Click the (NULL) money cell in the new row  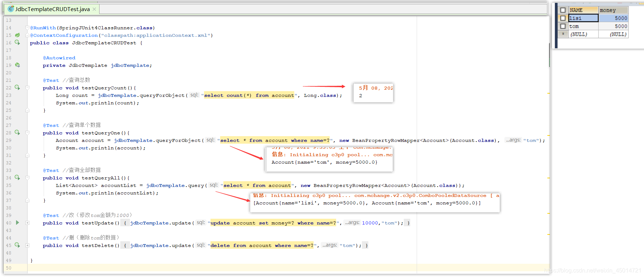(x=614, y=34)
